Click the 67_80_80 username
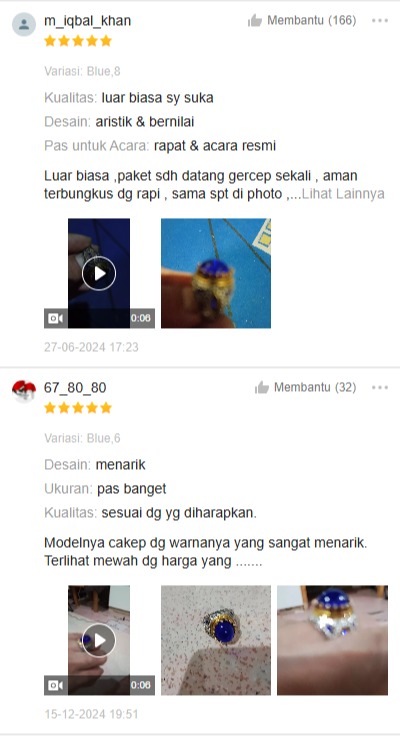This screenshot has height=736, width=400. tap(75, 388)
